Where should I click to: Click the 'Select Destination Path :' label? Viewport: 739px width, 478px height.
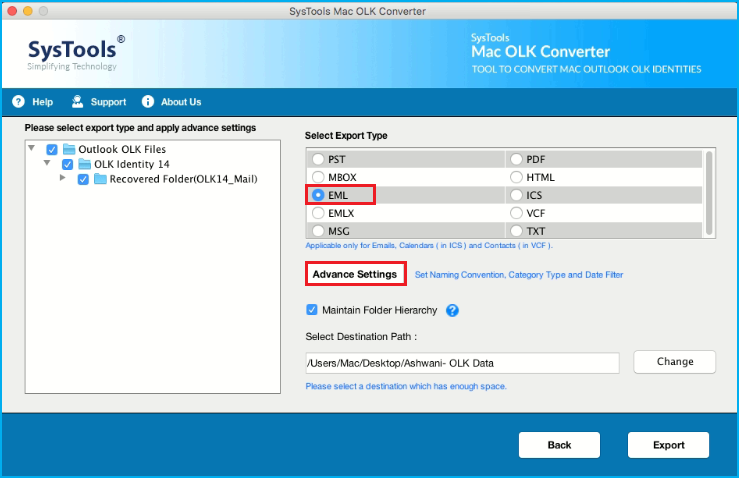tap(361, 337)
